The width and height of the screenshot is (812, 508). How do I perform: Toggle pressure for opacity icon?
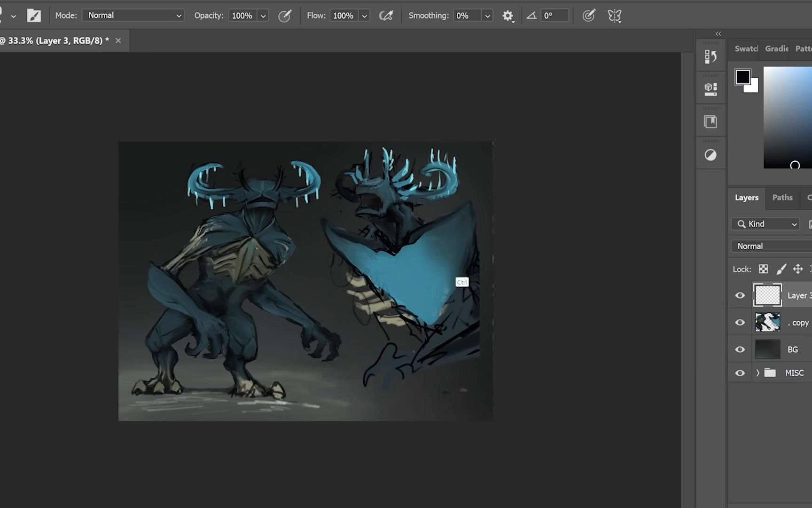click(285, 16)
